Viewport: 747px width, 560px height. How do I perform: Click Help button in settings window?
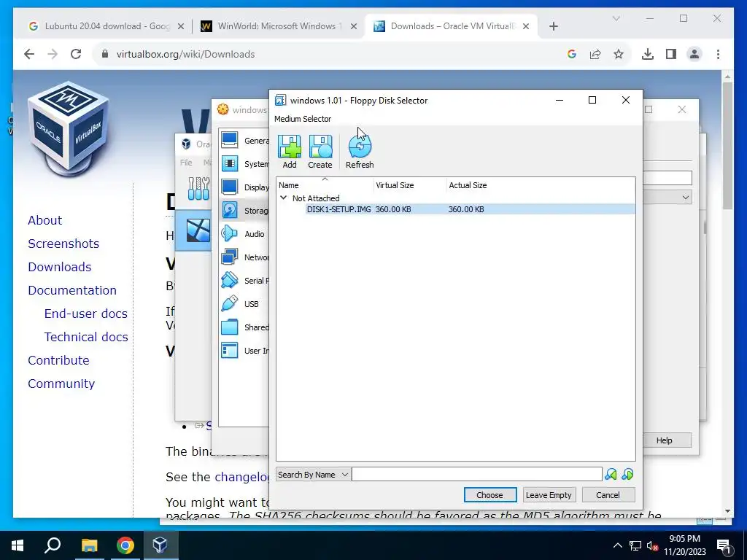point(664,440)
